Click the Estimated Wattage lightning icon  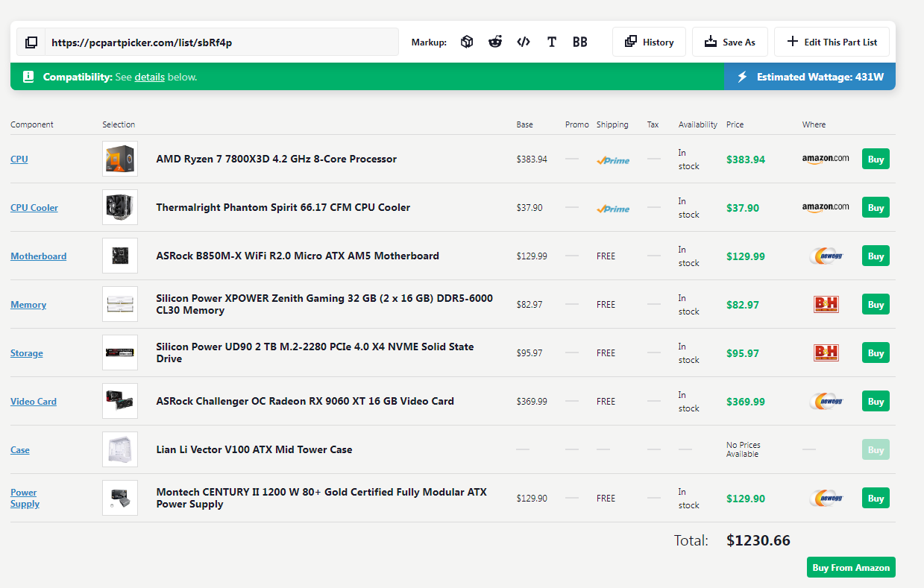pos(742,77)
